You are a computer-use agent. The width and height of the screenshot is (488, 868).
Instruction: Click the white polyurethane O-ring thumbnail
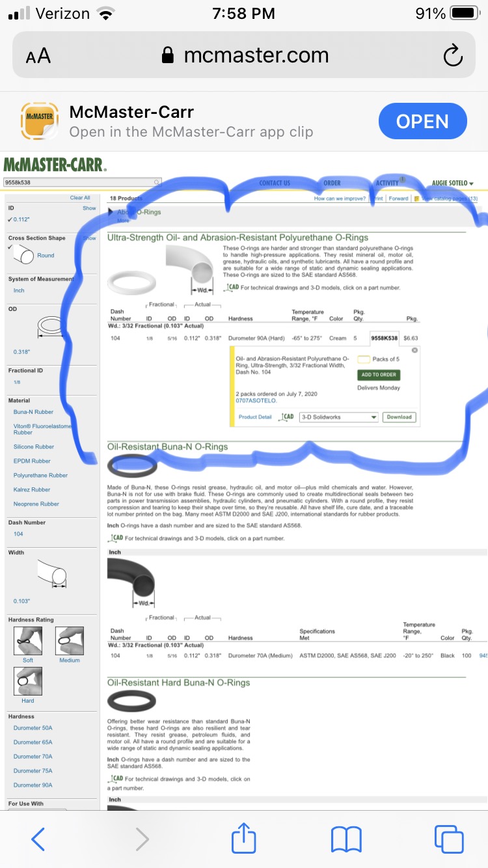[x=132, y=283]
